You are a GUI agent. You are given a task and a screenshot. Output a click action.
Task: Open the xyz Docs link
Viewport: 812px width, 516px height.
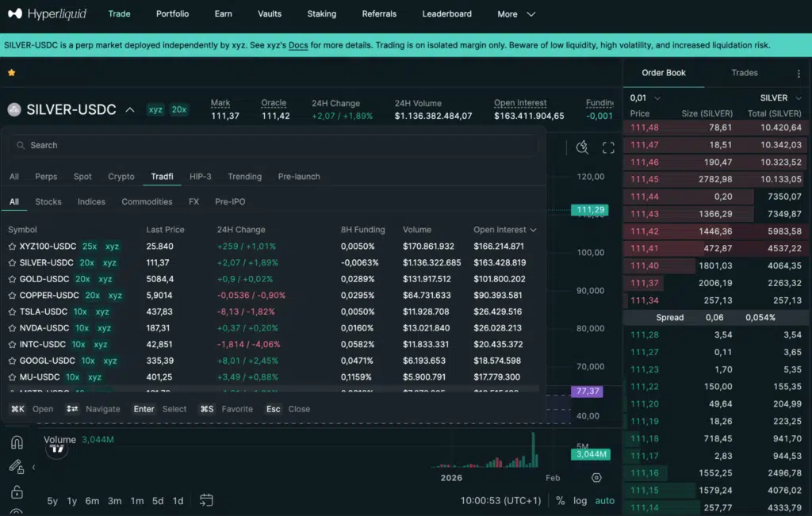298,45
